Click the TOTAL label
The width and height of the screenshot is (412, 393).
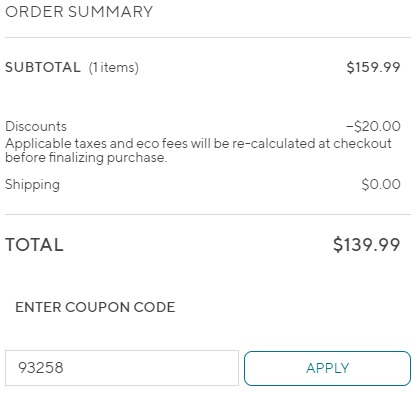tap(34, 245)
